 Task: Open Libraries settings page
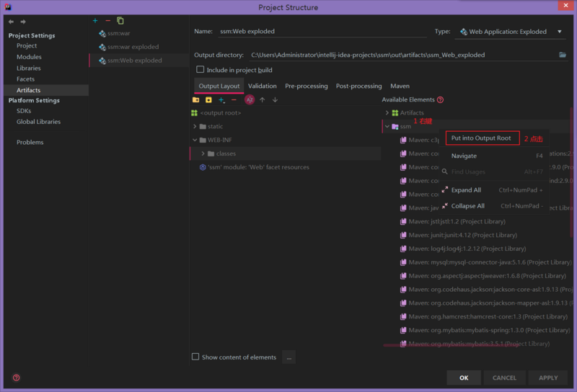click(28, 68)
